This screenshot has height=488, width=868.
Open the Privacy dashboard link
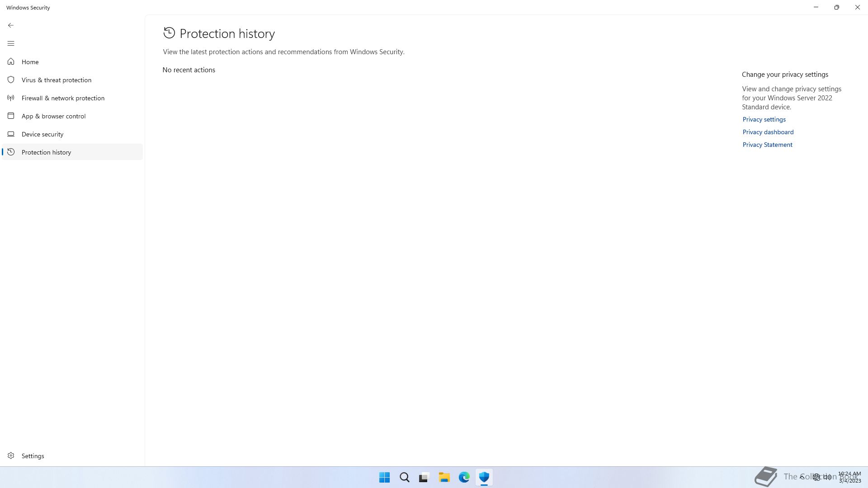768,132
